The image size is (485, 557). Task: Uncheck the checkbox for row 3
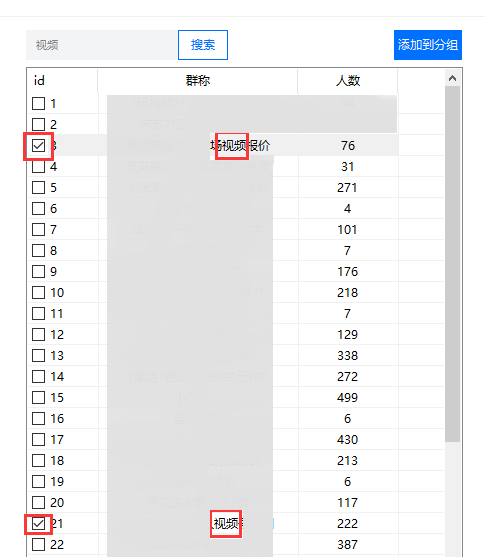point(38,146)
